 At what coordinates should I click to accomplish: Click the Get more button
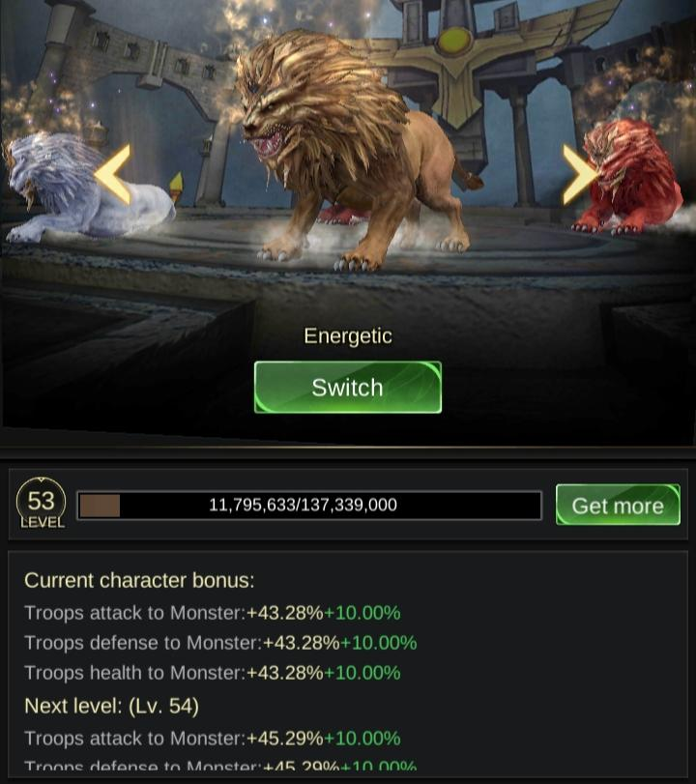point(618,505)
